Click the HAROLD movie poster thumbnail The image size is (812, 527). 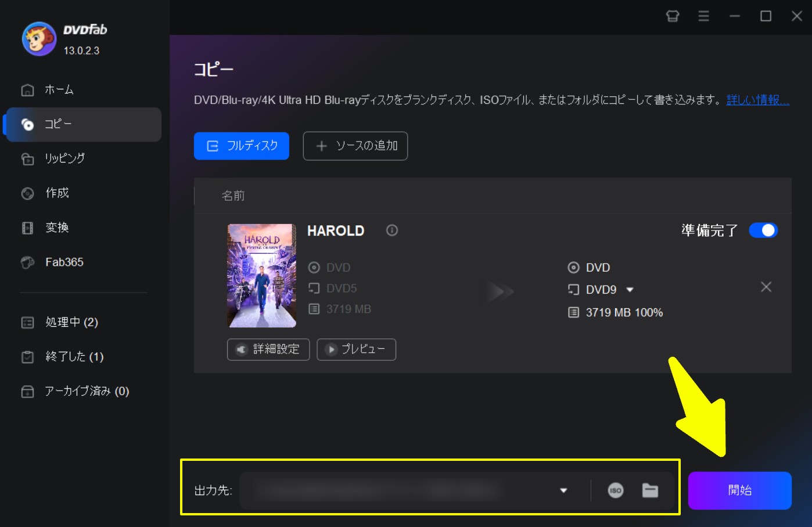pyautogui.click(x=262, y=276)
